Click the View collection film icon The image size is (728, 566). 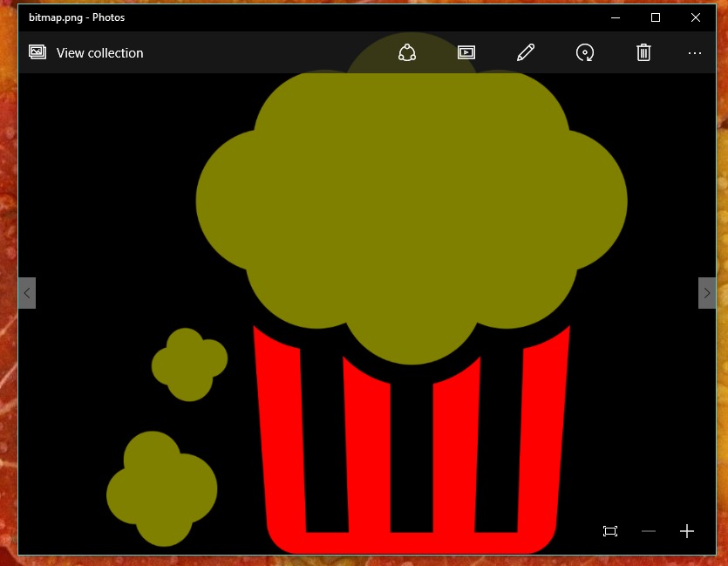37,52
